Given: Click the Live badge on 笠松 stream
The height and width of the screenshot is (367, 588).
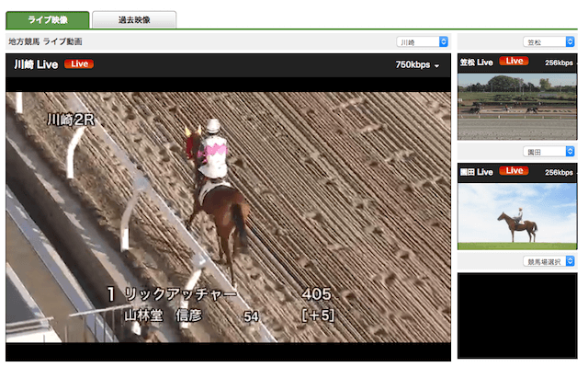Looking at the screenshot, I should click(514, 61).
